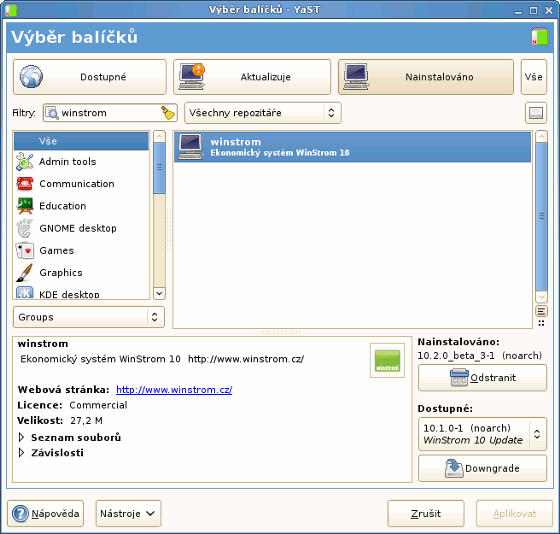Click the computer icon on Nainstalováno
The width and height of the screenshot is (560, 534).
point(356,76)
